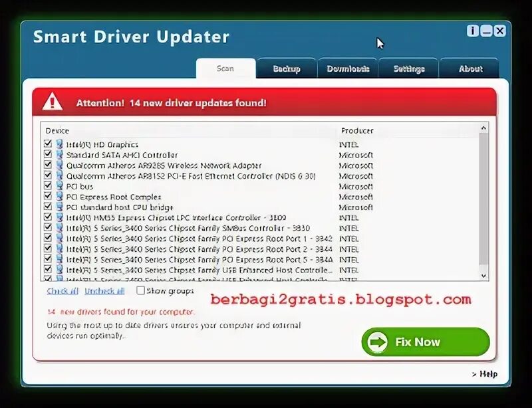Screen dimensions: 532x408
Task: Click device icon beside Intel HD Graphics
Action: pos(59,144)
